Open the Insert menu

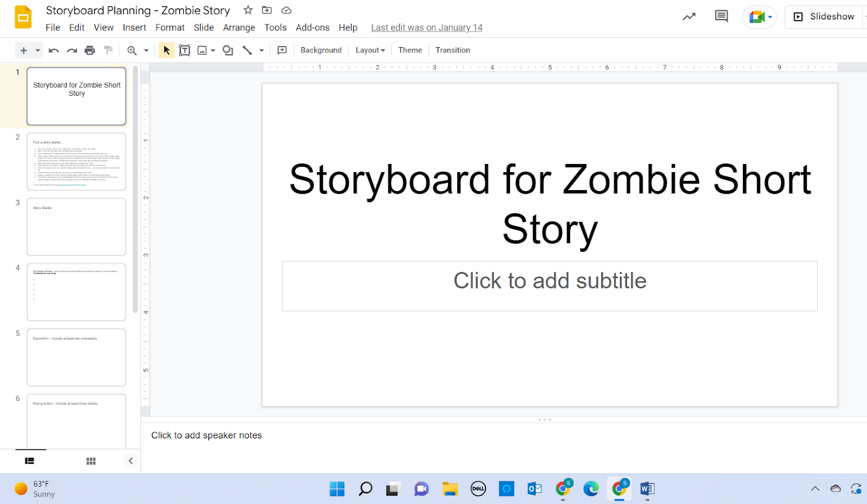(x=134, y=28)
